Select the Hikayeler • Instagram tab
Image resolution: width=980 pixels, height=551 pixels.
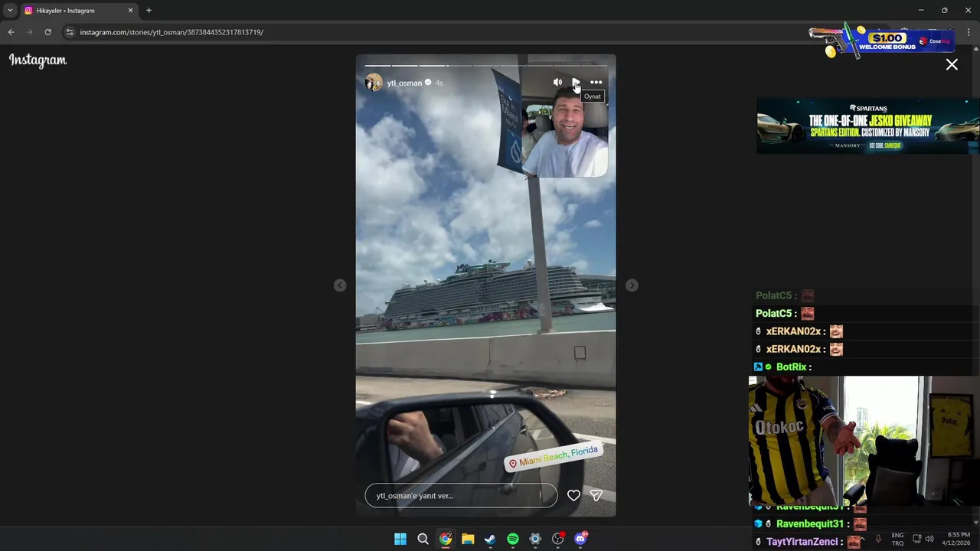tap(79, 11)
